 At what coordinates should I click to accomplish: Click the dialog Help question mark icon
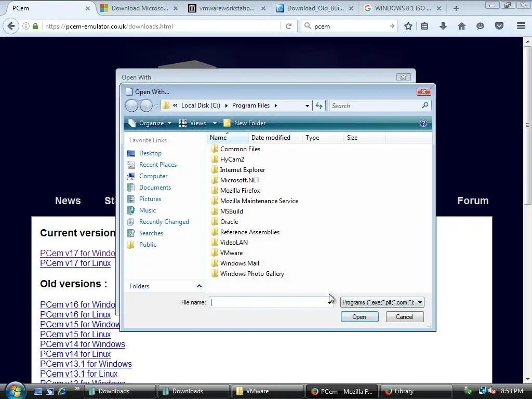point(423,123)
